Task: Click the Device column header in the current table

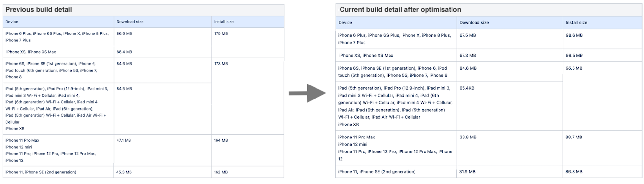Action: click(x=345, y=23)
